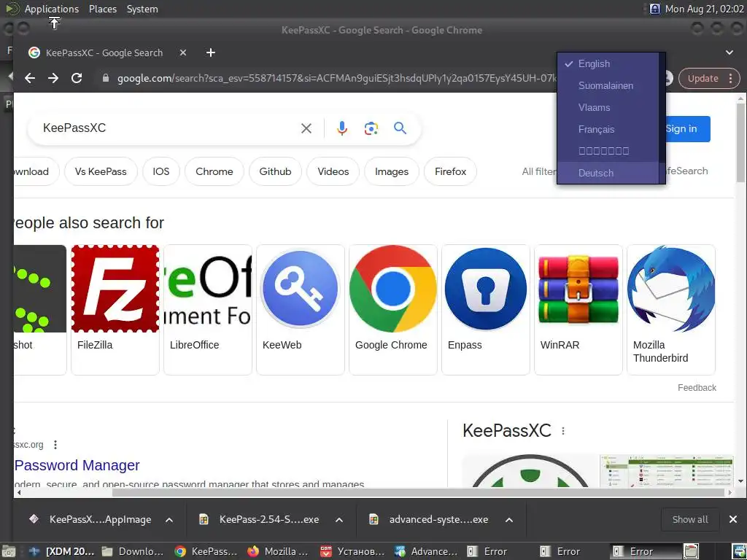Screen dimensions: 747x560
Task: Close the downloads bar
Action: click(733, 519)
